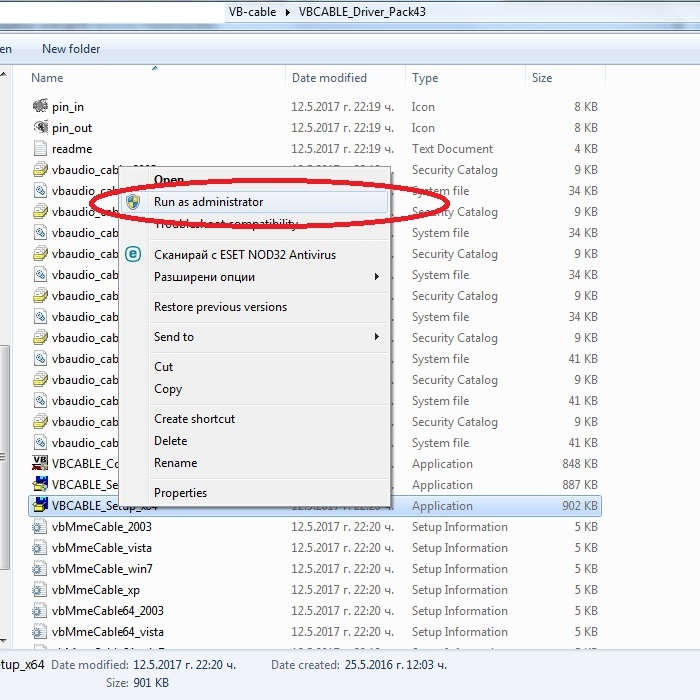Select the vbMmeCable_xp file name
Image resolution: width=700 pixels, height=700 pixels.
(x=96, y=590)
